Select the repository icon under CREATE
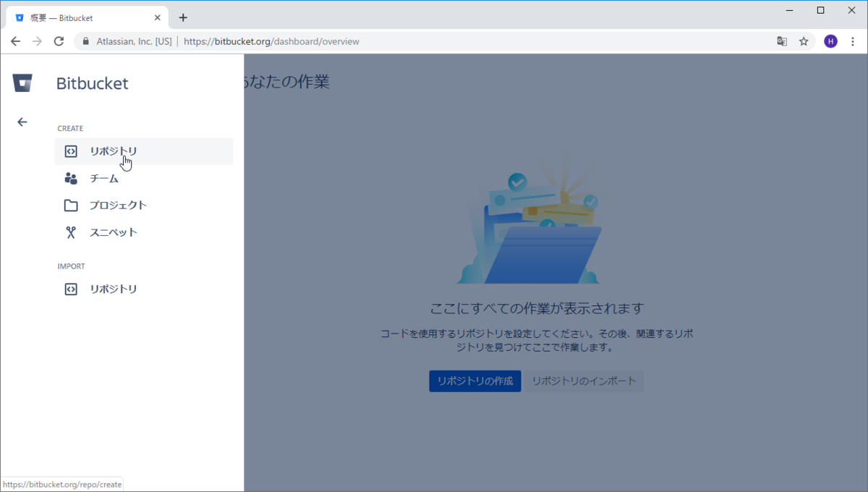 pyautogui.click(x=70, y=151)
